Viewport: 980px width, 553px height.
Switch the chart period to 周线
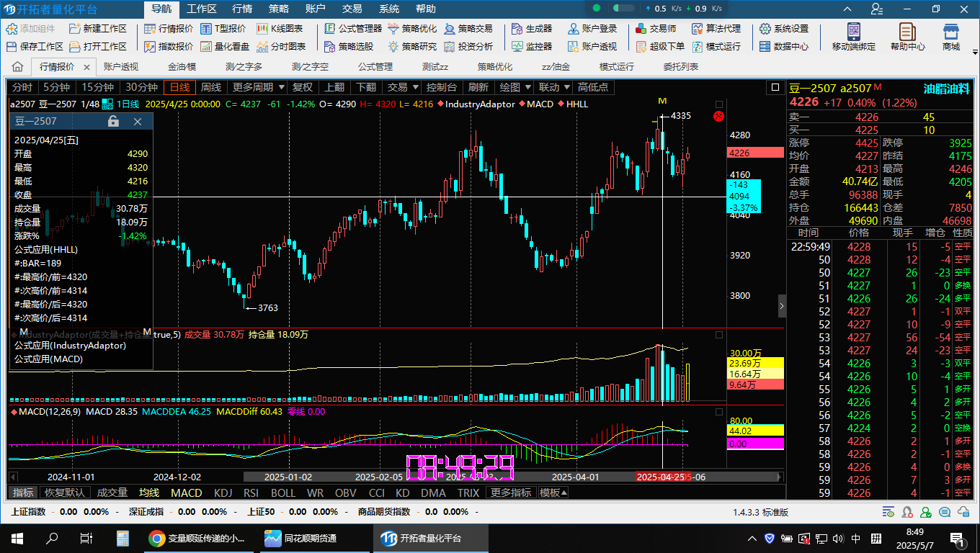tap(211, 87)
